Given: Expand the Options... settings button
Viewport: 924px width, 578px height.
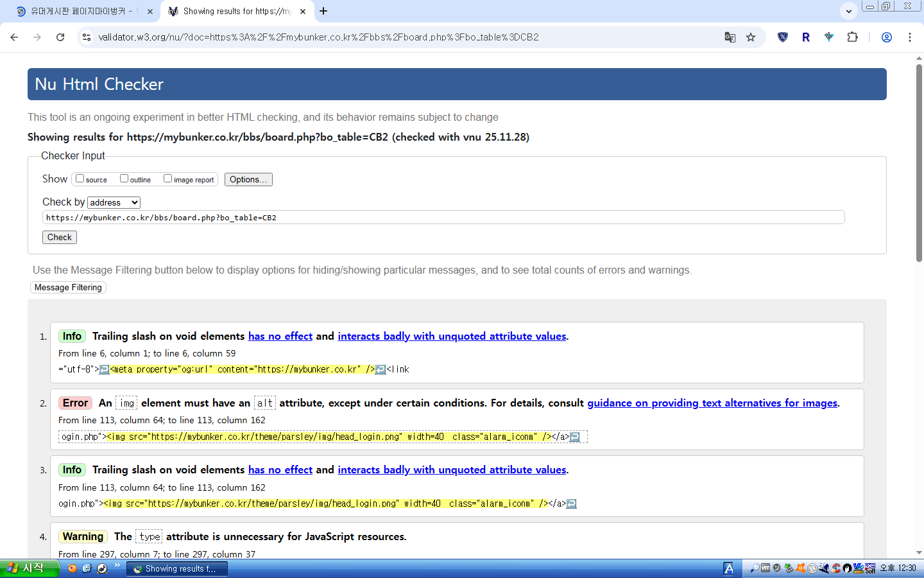Looking at the screenshot, I should pos(248,179).
